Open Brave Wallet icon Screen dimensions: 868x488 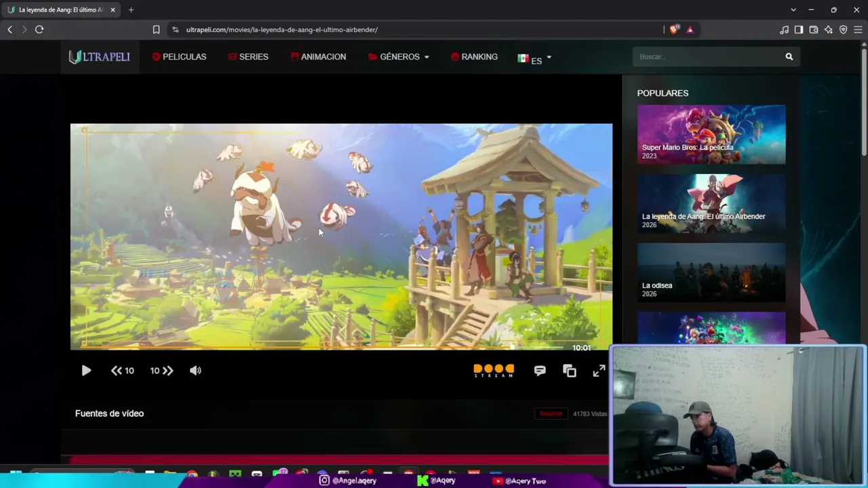[814, 30]
